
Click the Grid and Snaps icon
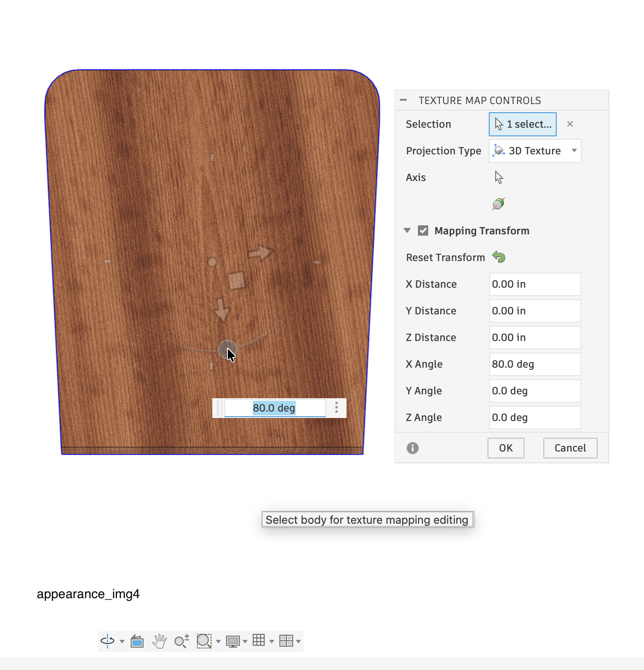coord(259,640)
